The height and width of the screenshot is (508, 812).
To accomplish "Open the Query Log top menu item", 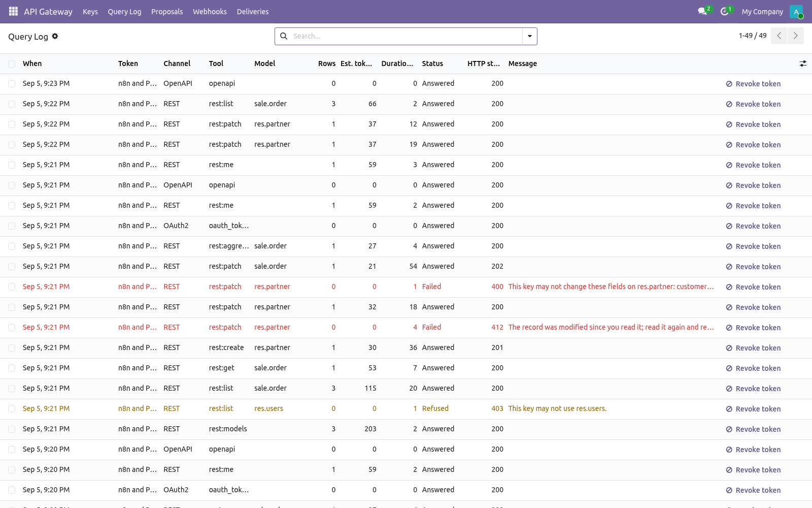I will pyautogui.click(x=124, y=12).
